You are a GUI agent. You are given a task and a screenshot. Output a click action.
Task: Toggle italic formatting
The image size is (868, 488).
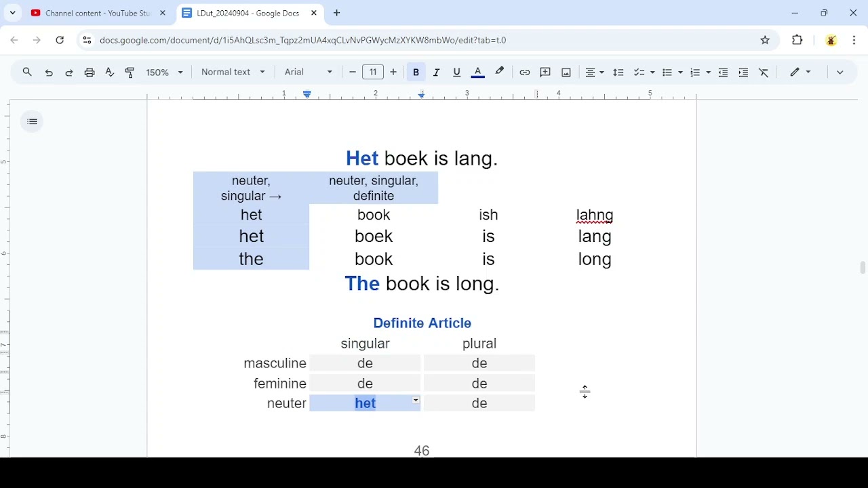click(x=437, y=72)
